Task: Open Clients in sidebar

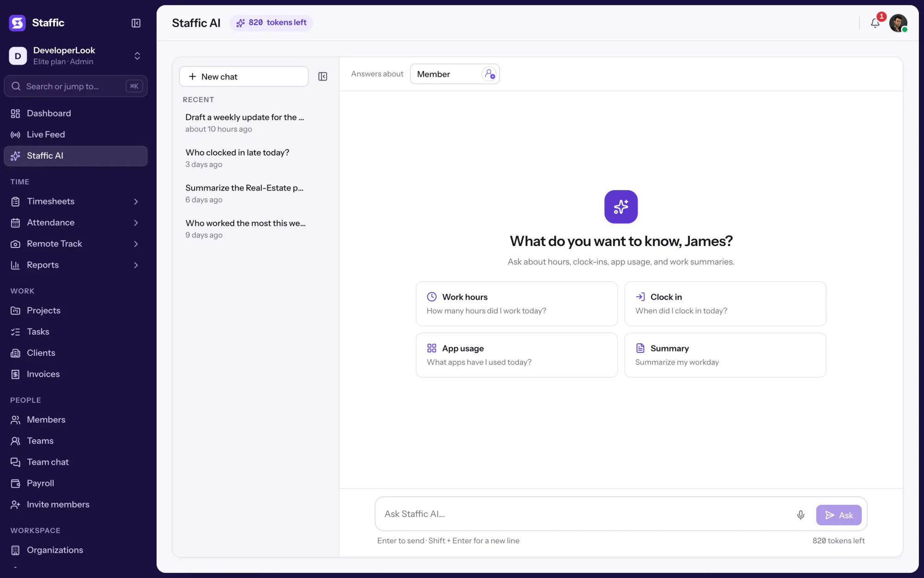Action: [75, 353]
